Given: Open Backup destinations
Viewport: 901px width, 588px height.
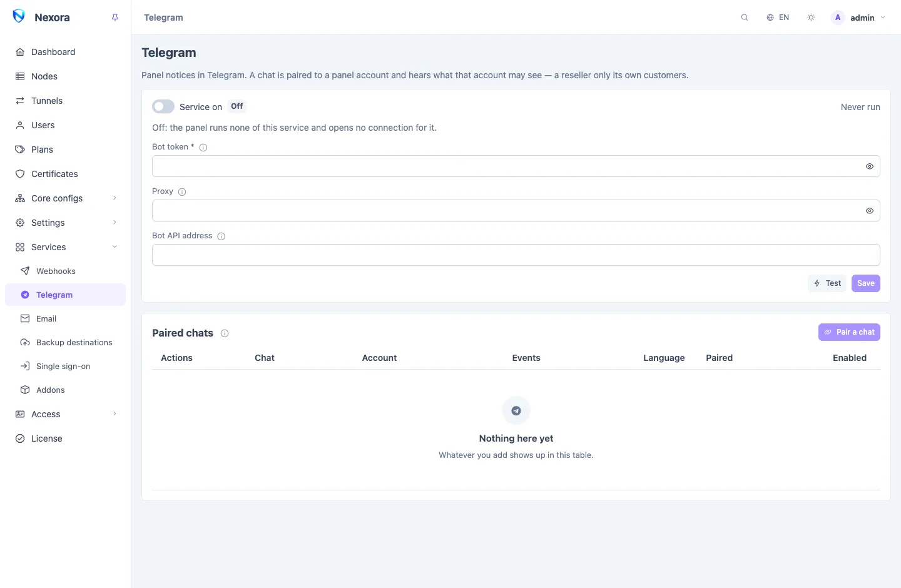Looking at the screenshot, I should click(65, 342).
